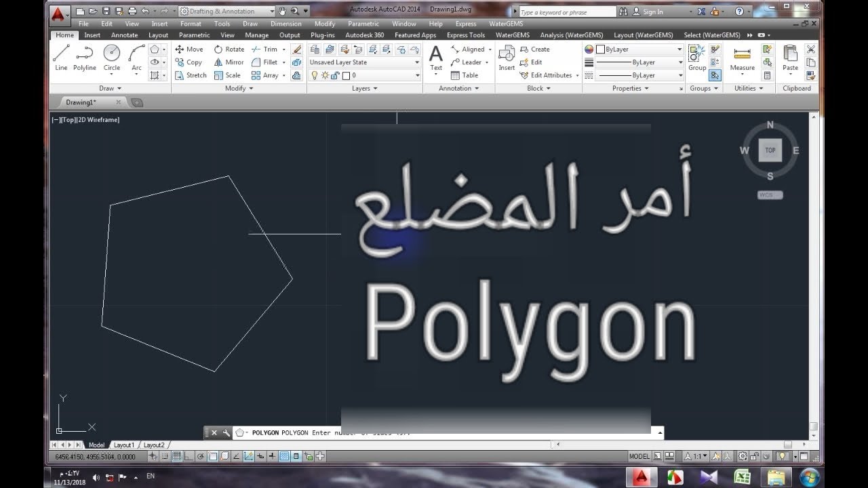Click the Edit Attributes button
The height and width of the screenshot is (488, 868).
pyautogui.click(x=547, y=75)
